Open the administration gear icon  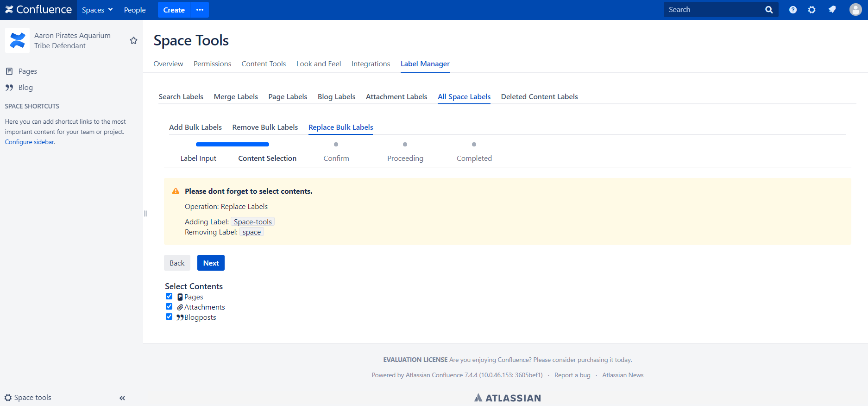[812, 10]
